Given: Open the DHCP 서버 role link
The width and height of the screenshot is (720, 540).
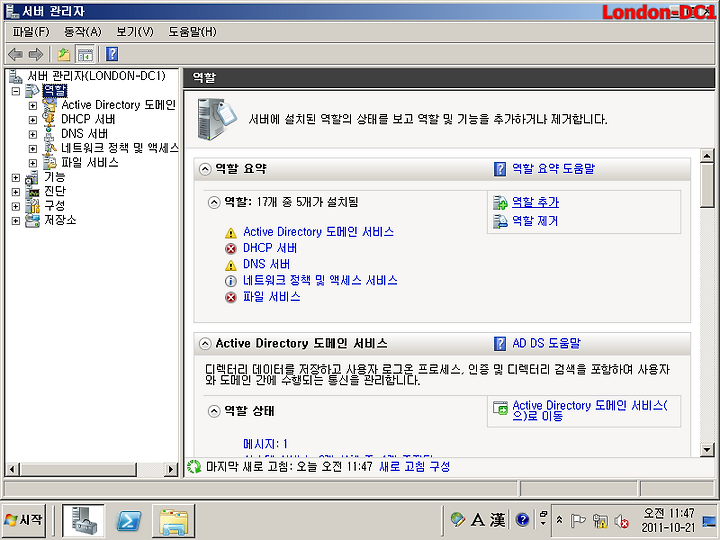Looking at the screenshot, I should (x=270, y=248).
